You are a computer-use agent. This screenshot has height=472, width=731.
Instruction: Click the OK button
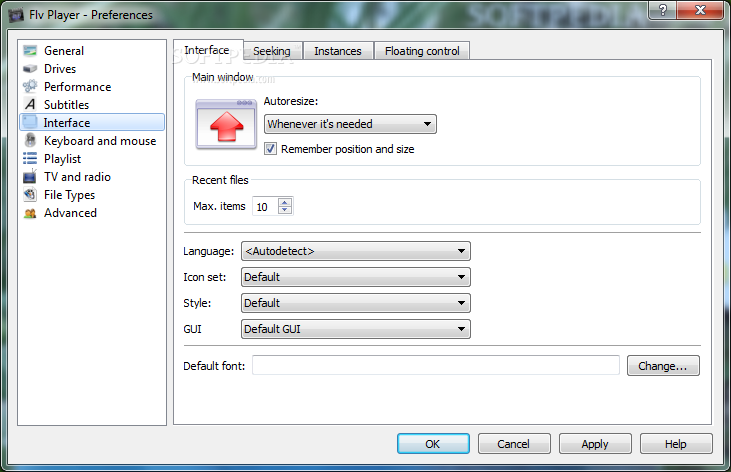coord(433,444)
